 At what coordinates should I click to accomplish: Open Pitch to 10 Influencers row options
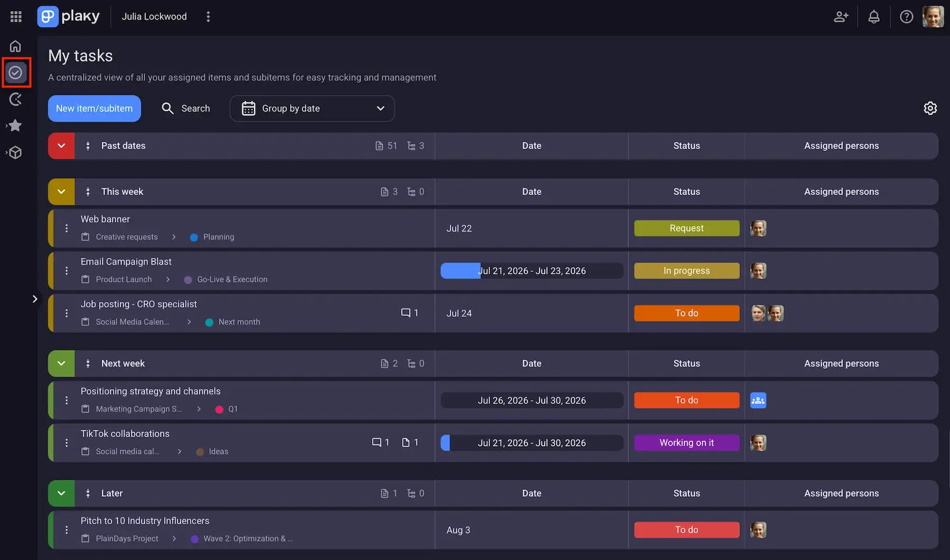tap(66, 530)
